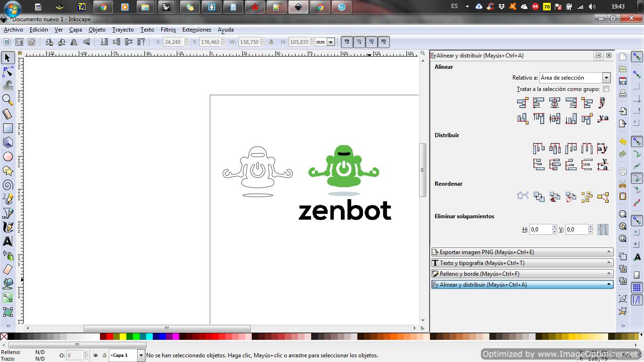Image resolution: width=644 pixels, height=362 pixels.
Task: Open the Edición menu
Action: point(39,30)
